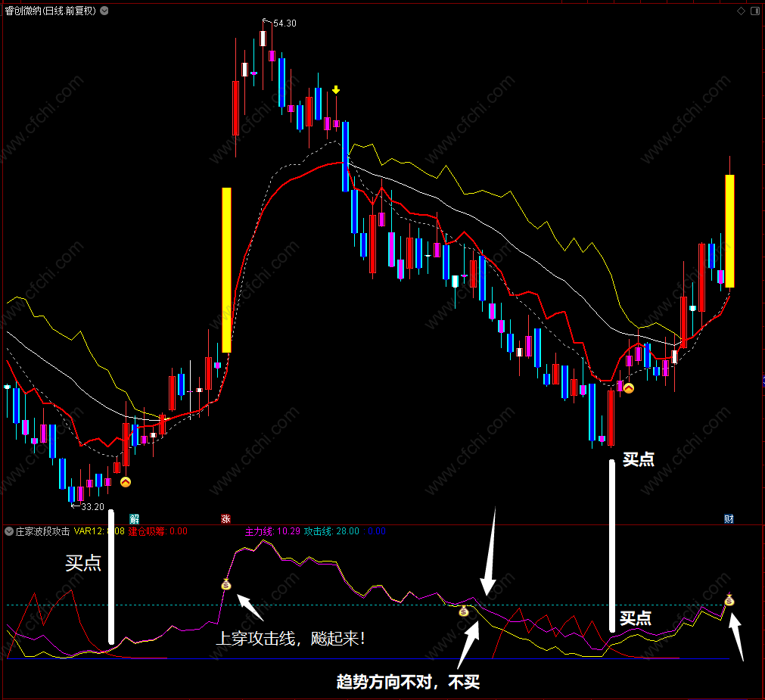Click the diamond icon at top right
This screenshot has height=700, width=765.
741,11
